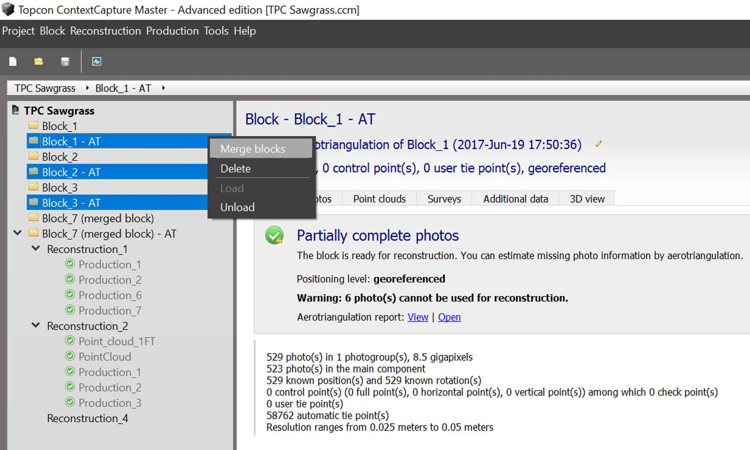Screen dimensions: 750x450
Task: Click the Save project toolbar icon
Action: [65, 61]
